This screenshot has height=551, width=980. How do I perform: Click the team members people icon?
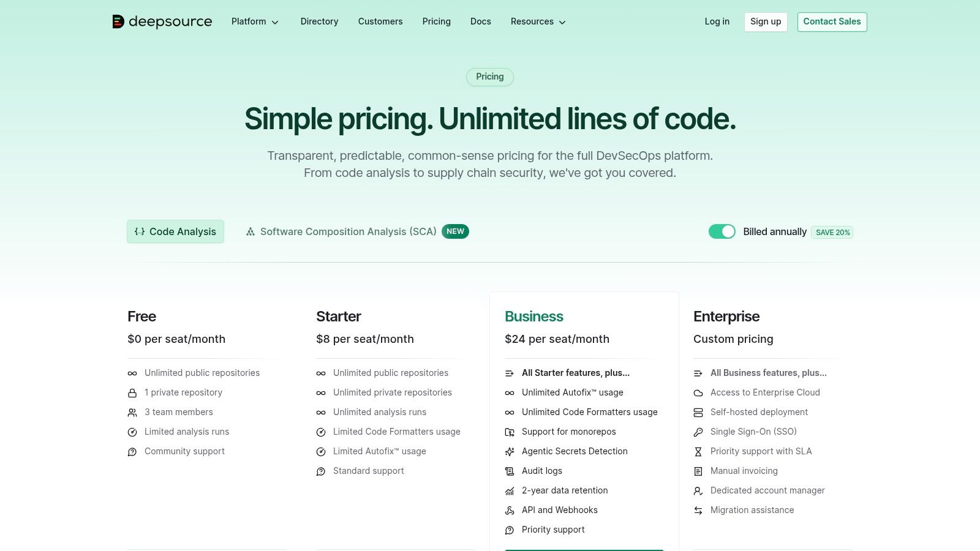pyautogui.click(x=132, y=413)
